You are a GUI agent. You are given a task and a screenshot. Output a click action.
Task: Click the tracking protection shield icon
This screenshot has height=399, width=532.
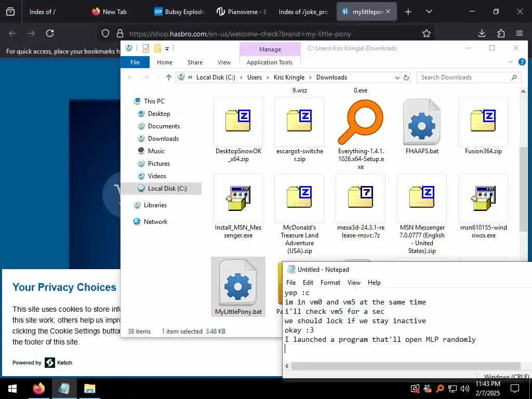point(105,33)
